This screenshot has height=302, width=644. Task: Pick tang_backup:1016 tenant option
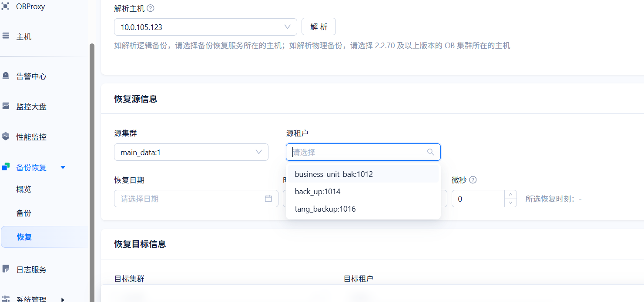(325, 209)
